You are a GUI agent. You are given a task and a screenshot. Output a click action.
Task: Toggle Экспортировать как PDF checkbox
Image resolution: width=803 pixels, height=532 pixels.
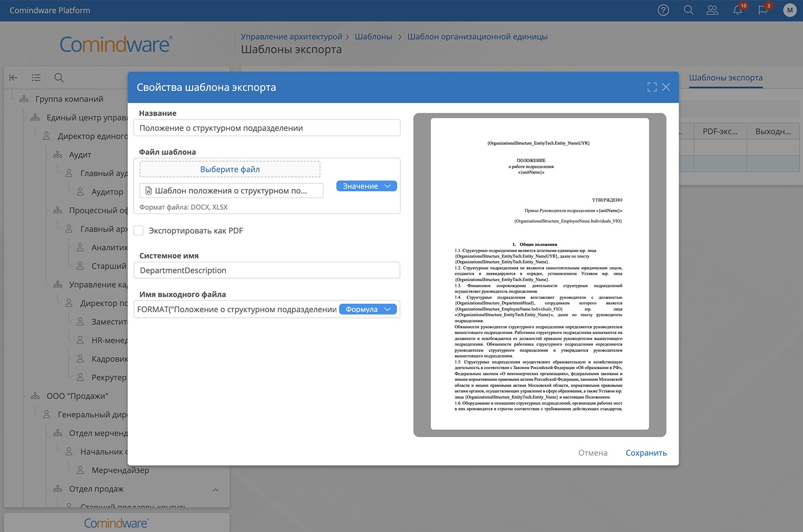(x=138, y=230)
